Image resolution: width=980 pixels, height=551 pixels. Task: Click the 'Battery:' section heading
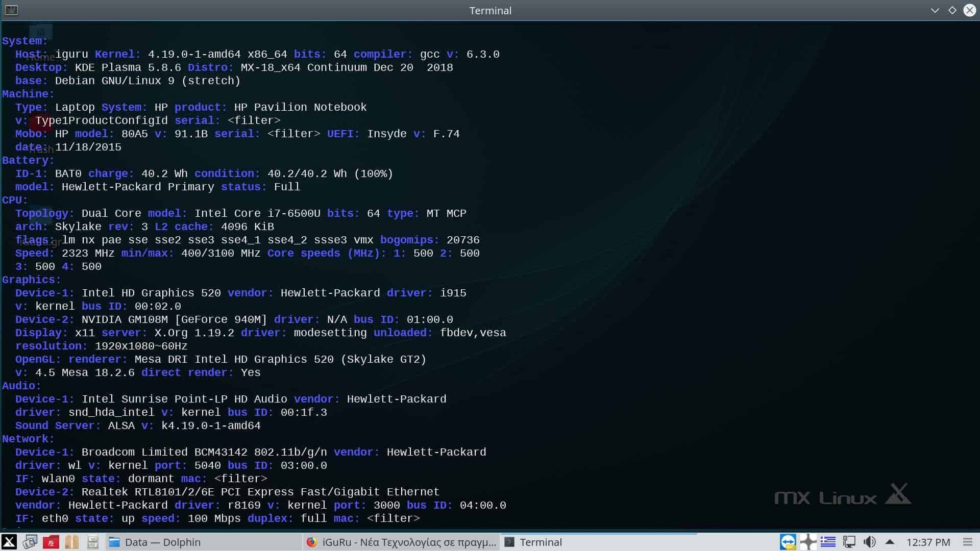tap(28, 160)
